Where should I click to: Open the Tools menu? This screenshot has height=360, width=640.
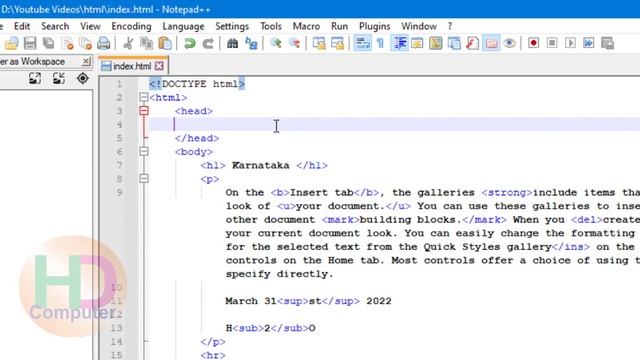click(271, 26)
